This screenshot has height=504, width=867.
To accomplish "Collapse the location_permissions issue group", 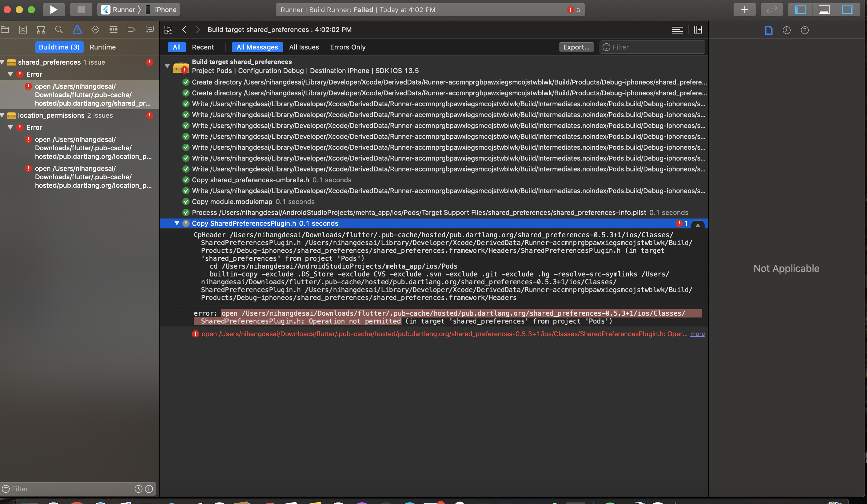I will (x=3, y=115).
